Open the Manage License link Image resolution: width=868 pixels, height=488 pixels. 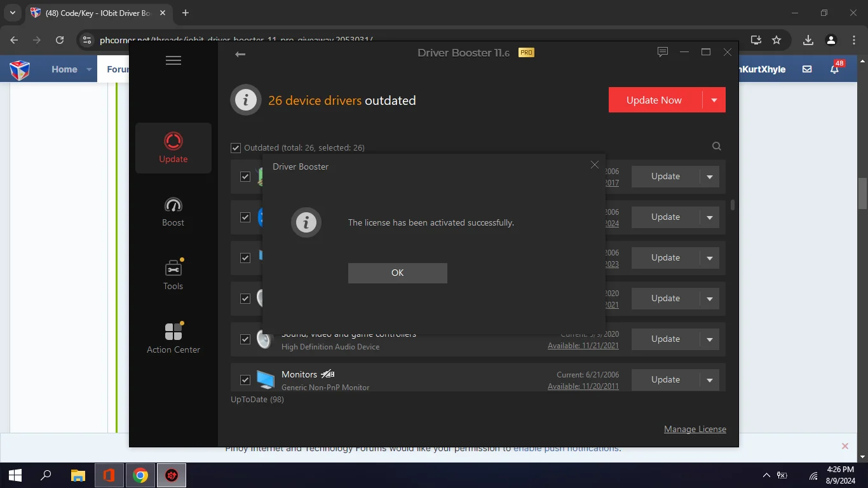click(695, 430)
